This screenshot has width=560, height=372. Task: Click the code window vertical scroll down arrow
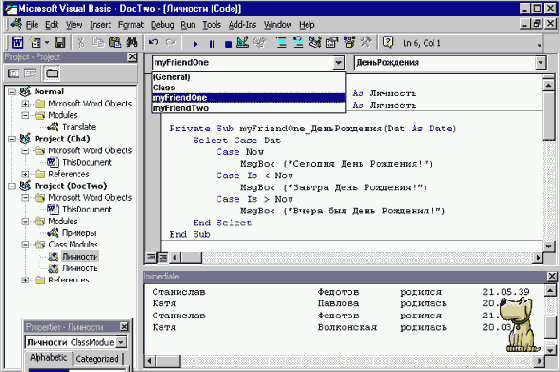pyautogui.click(x=548, y=246)
